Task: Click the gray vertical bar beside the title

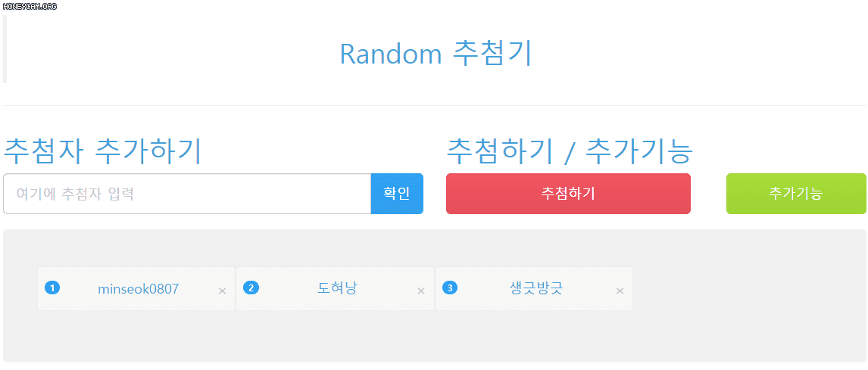Action: click(x=5, y=49)
